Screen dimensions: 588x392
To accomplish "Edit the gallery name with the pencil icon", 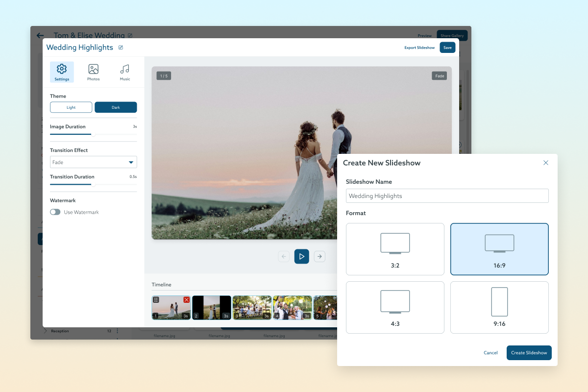I will (129, 35).
